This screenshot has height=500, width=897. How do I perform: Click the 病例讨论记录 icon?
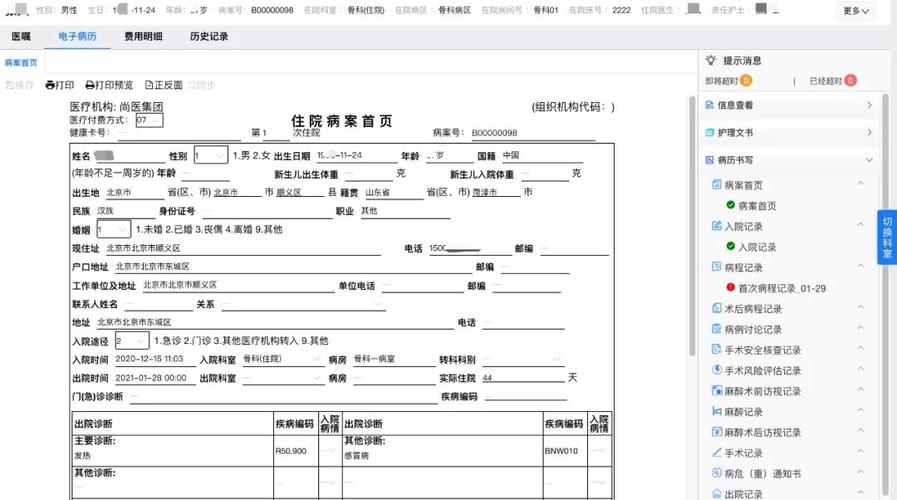pyautogui.click(x=716, y=328)
